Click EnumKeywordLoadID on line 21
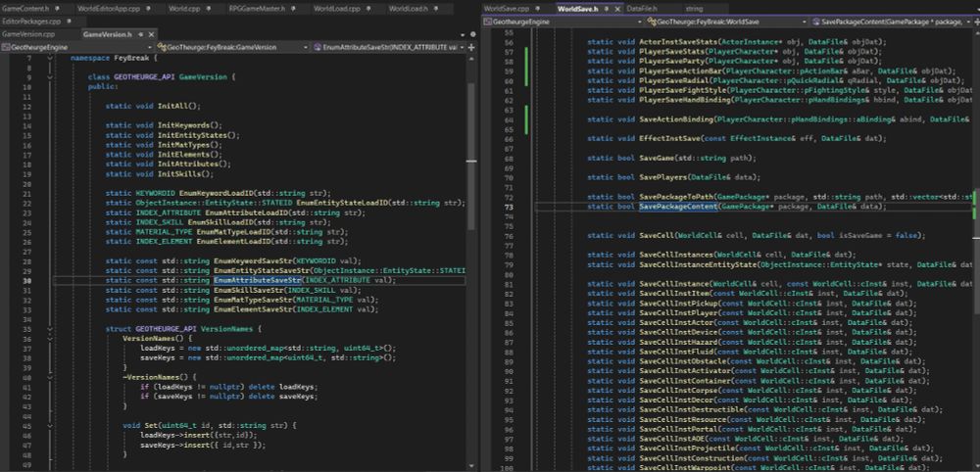Viewport: 980px width, 472px height. [x=216, y=193]
